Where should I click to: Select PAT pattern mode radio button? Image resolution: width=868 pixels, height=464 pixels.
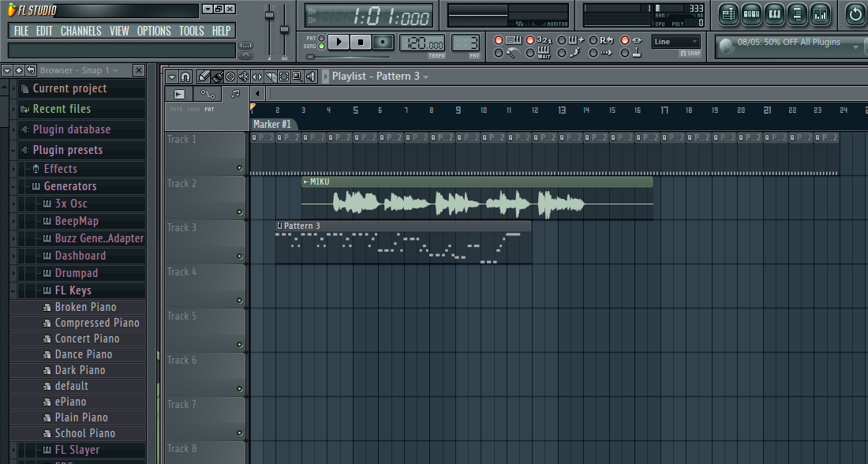(x=321, y=38)
